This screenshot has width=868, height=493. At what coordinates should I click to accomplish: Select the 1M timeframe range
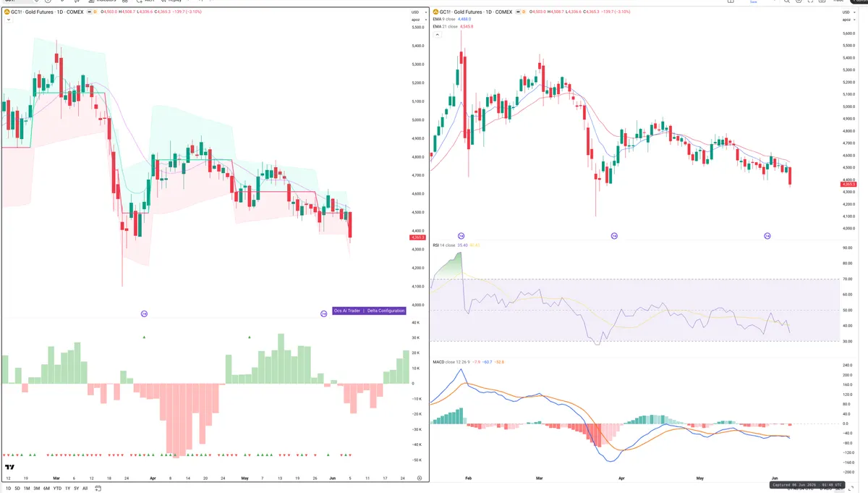click(27, 489)
